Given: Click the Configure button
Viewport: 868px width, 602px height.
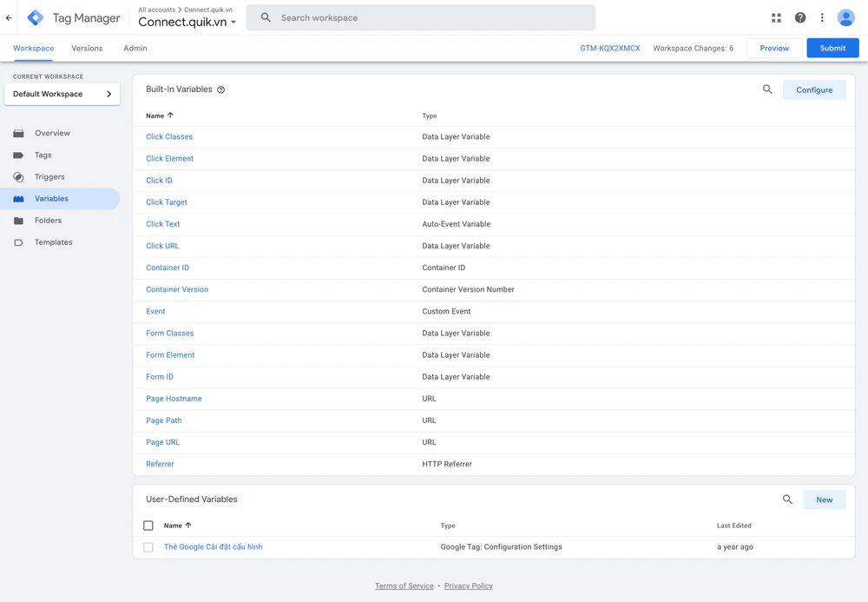Looking at the screenshot, I should click(x=814, y=89).
